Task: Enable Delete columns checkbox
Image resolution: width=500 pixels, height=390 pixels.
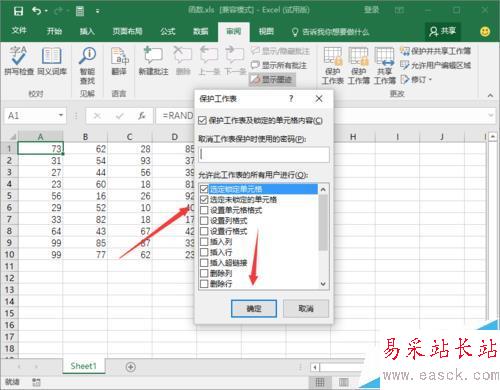Action: tap(204, 273)
